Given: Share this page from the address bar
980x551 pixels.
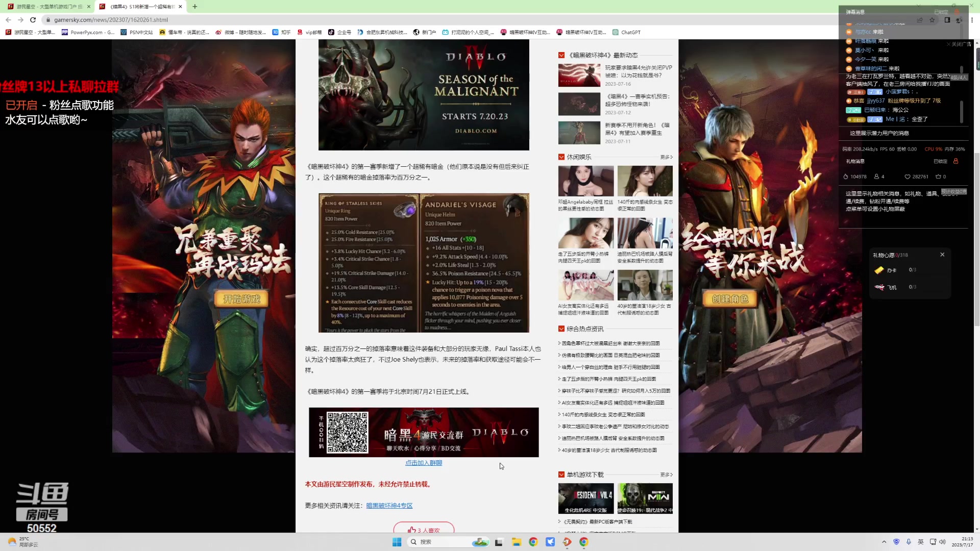Looking at the screenshot, I should (920, 20).
